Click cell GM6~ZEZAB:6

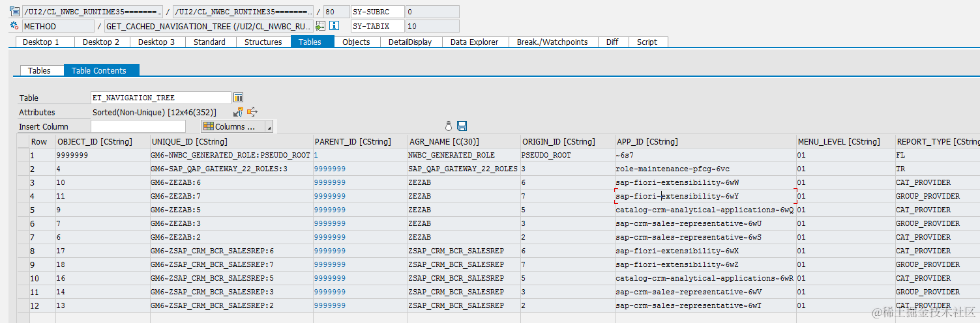tap(231, 182)
